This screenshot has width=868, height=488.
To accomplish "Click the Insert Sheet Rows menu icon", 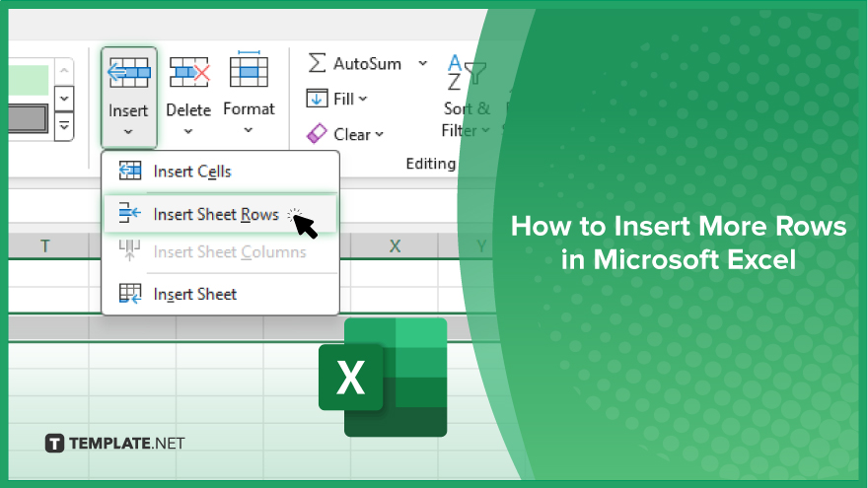I will pos(130,213).
